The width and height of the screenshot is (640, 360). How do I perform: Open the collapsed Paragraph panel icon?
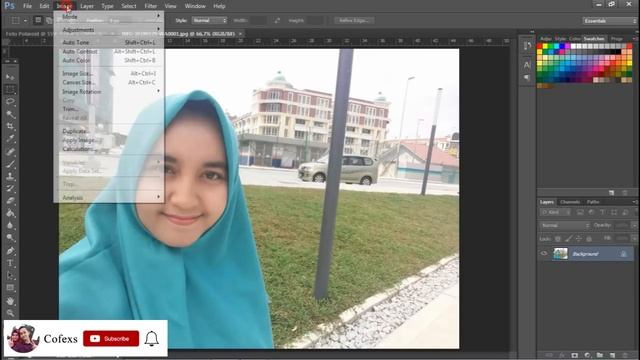tap(527, 77)
